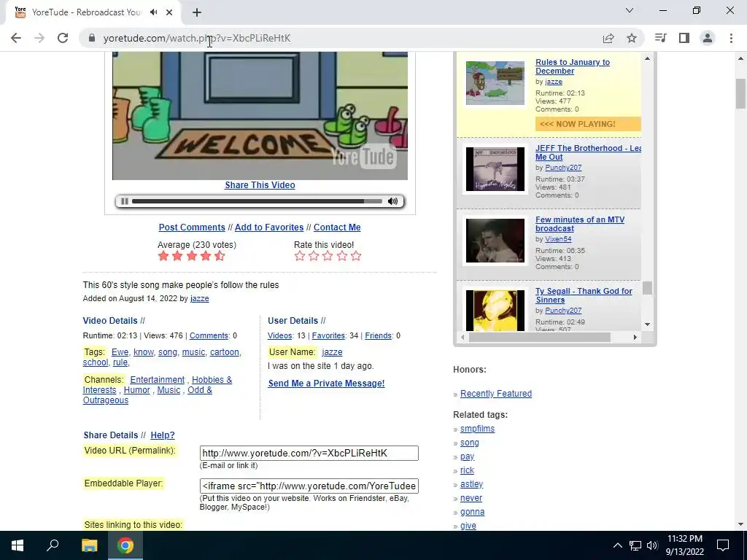Open the Help? link in Share Details
The image size is (747, 560).
[x=163, y=435]
